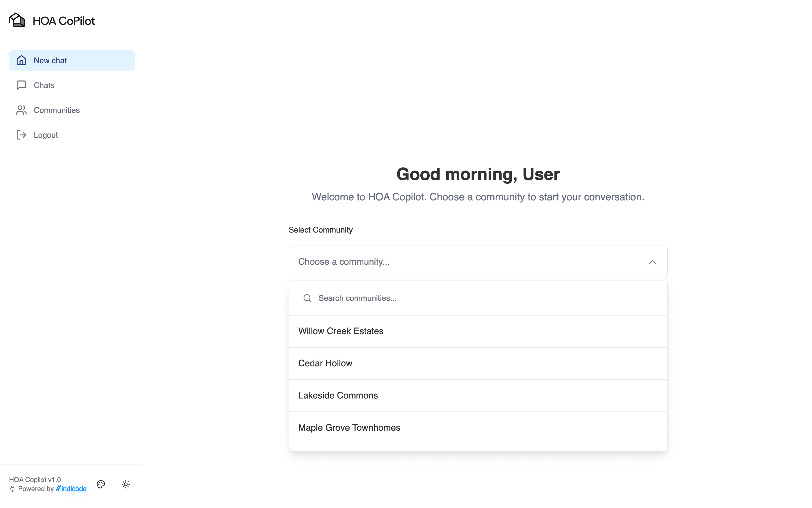This screenshot has height=508, width=812.
Task: Click the Welcome to HOA Copilot subtitle
Action: [478, 197]
